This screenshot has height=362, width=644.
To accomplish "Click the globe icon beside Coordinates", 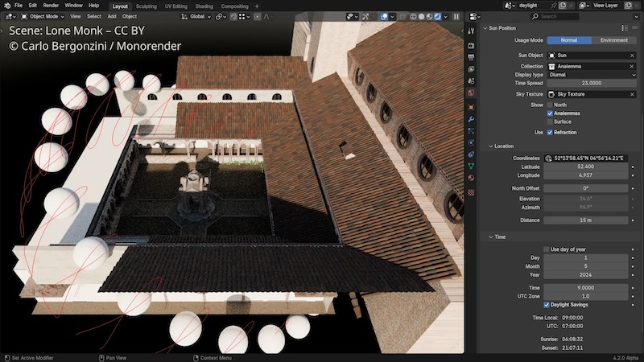I will tap(549, 158).
